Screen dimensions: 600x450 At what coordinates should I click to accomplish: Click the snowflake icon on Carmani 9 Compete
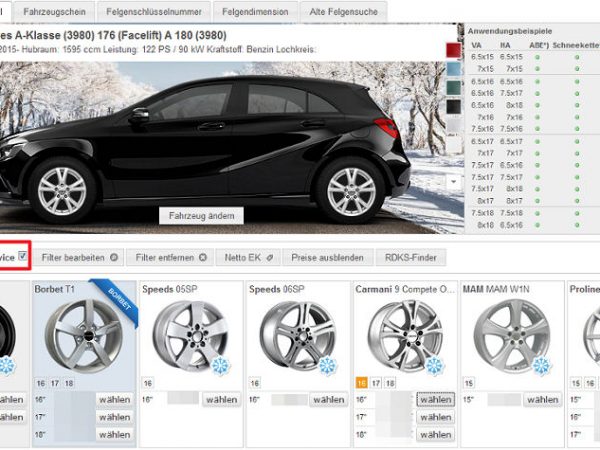click(434, 365)
